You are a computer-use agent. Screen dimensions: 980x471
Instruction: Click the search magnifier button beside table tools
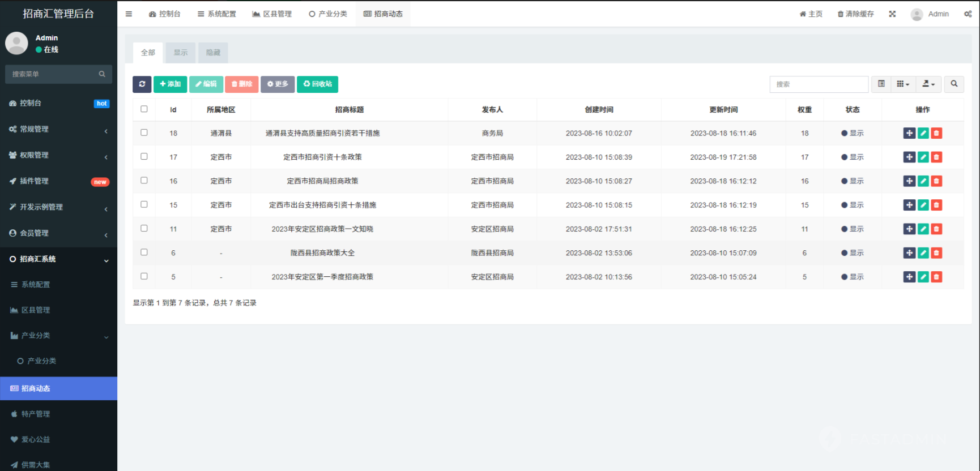pos(954,84)
